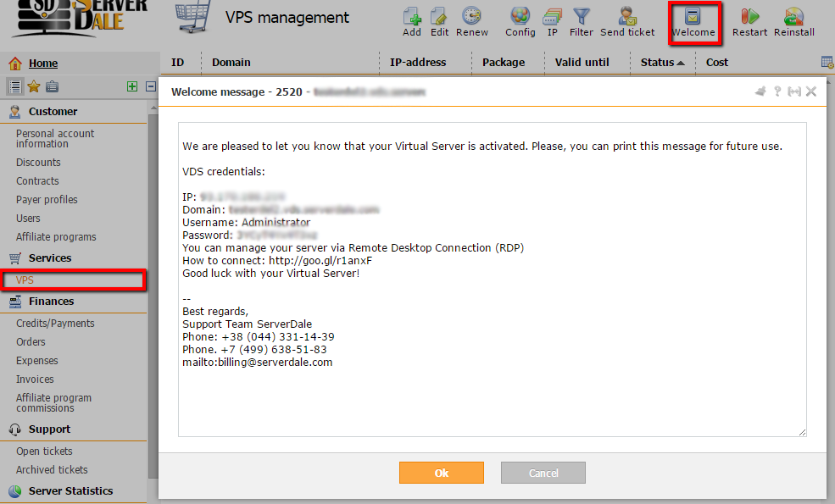Open Credits/Payments in Finances
This screenshot has width=835, height=504.
(x=55, y=323)
